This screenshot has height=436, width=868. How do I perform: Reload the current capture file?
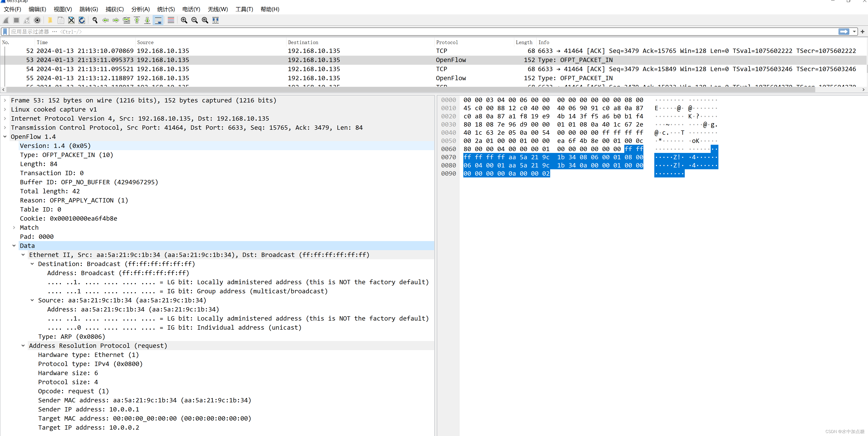[82, 20]
